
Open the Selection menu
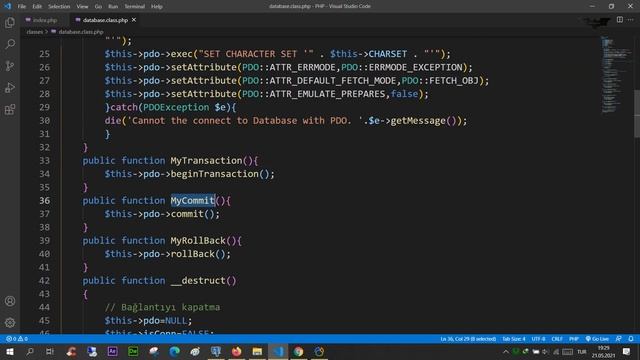59,7
